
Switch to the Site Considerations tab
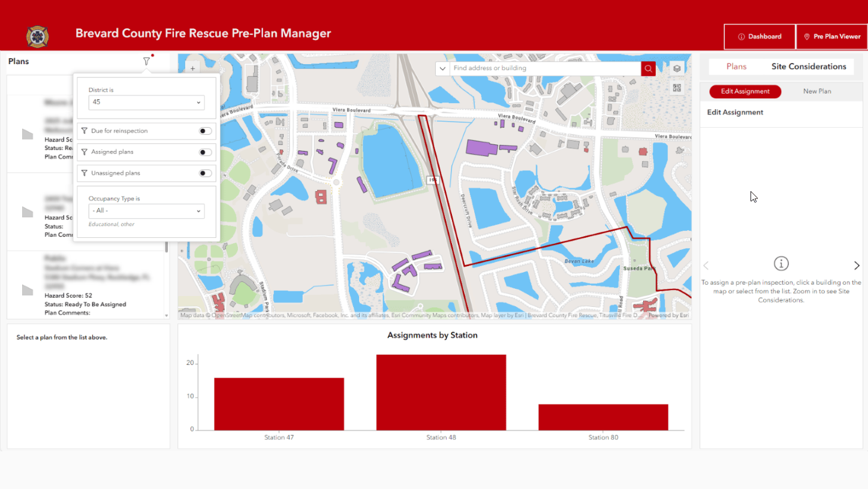click(x=809, y=67)
